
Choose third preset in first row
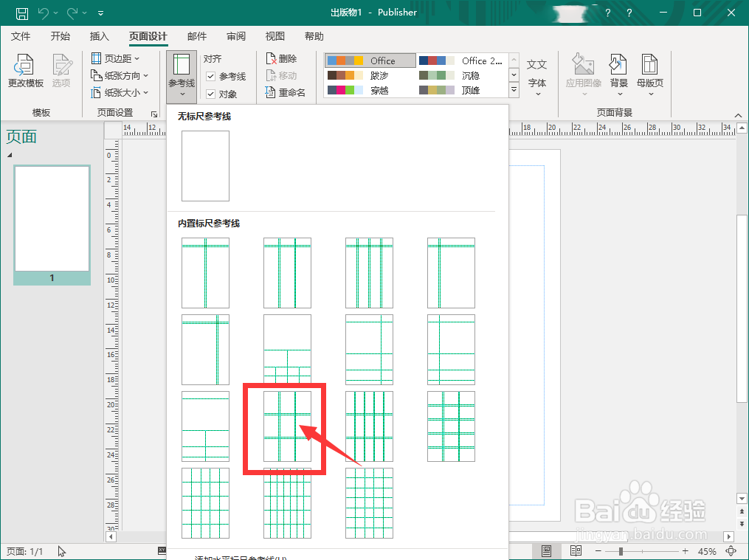[x=369, y=273]
